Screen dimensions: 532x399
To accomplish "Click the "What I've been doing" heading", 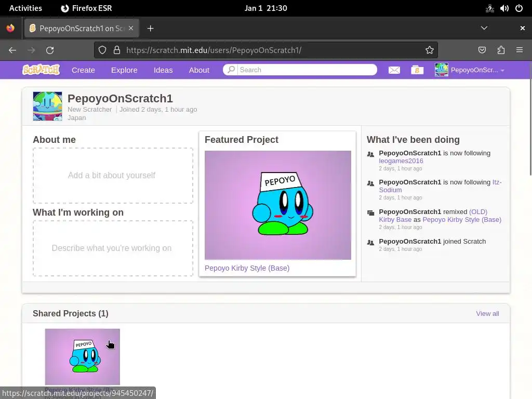I will point(413,139).
